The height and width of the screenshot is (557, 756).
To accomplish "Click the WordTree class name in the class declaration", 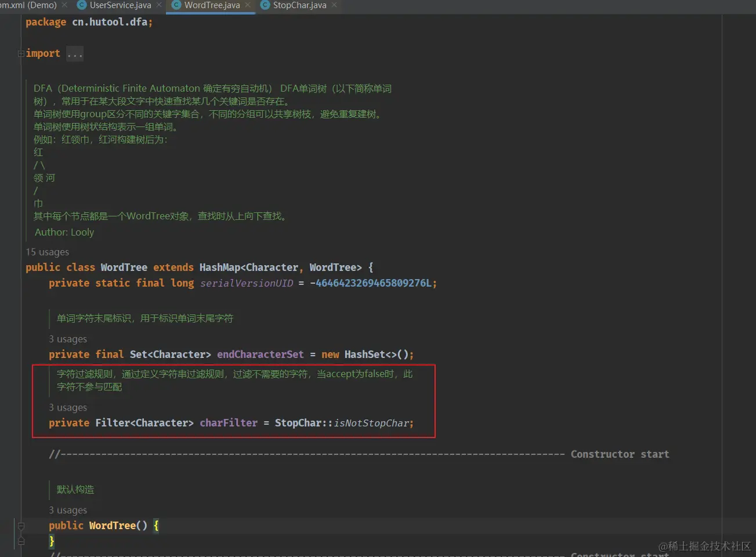I will pos(124,267).
